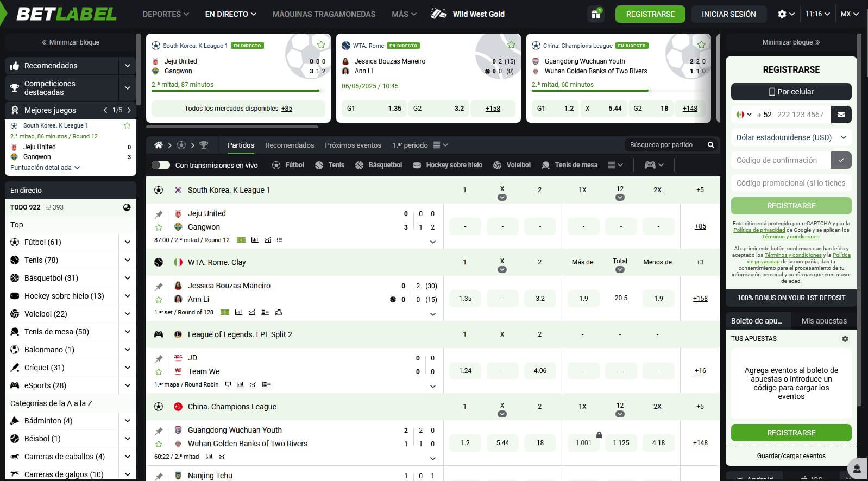This screenshot has height=481, width=868.
Task: Open Todos los mercados disponibles +85
Action: point(238,109)
